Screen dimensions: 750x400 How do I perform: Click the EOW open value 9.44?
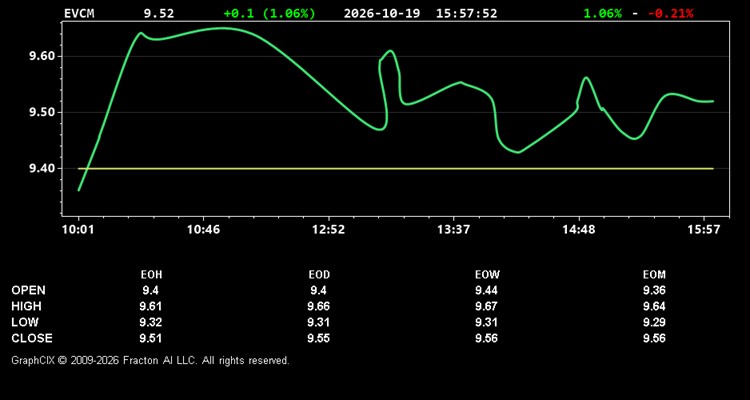point(486,290)
